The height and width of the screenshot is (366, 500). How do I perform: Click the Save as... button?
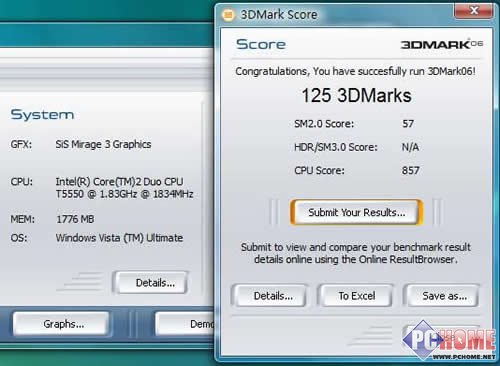coord(441,296)
